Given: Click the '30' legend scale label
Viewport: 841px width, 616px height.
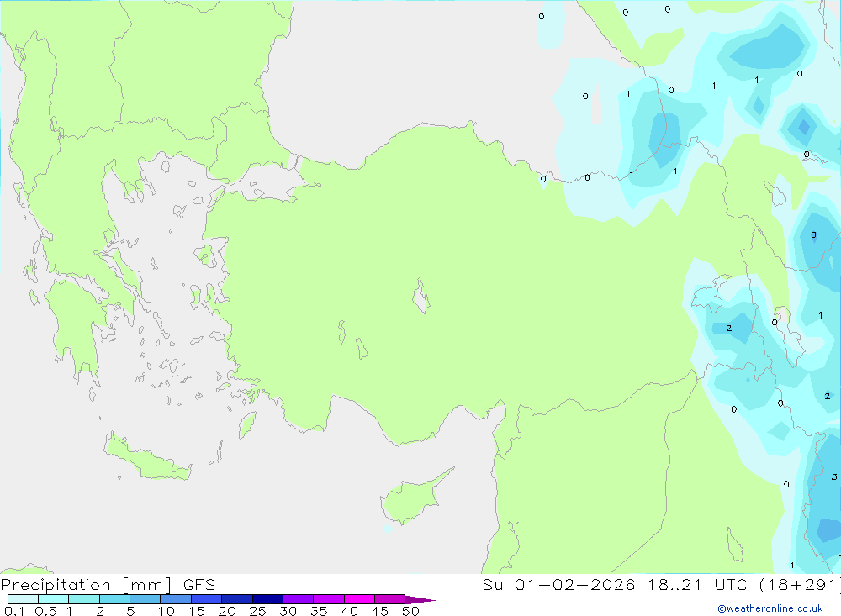Looking at the screenshot, I should (x=288, y=611).
